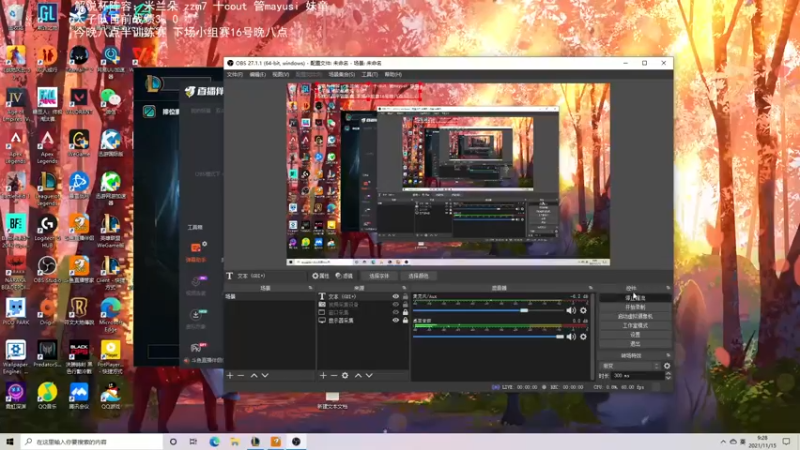
Task: Increase transition duration with the up stepper
Action: (668, 373)
